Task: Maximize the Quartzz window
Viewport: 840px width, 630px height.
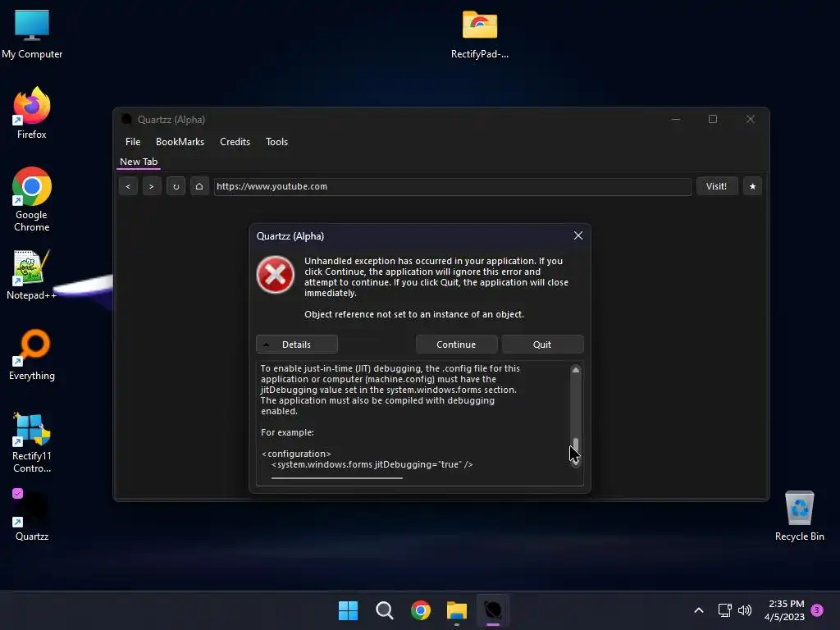Action: click(713, 119)
